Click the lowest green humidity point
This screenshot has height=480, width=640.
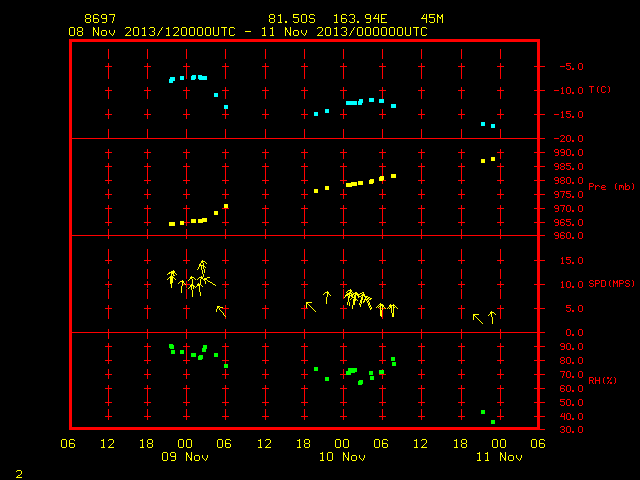493,422
